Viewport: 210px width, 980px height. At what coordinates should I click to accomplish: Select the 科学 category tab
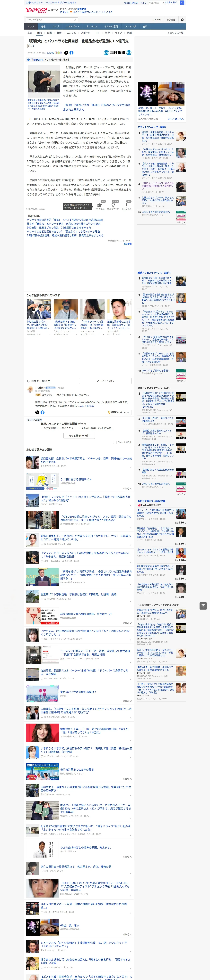point(107,33)
